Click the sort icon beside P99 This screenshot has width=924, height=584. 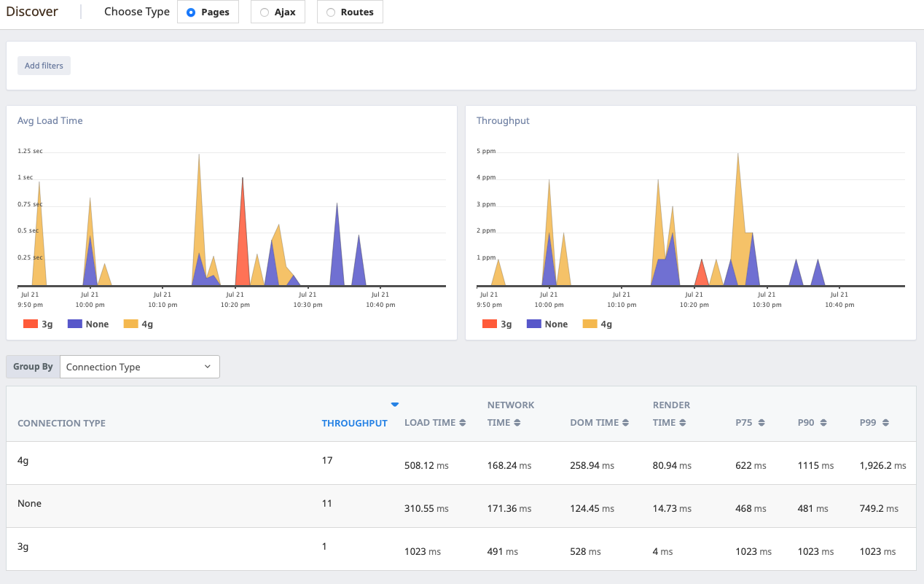click(x=885, y=423)
